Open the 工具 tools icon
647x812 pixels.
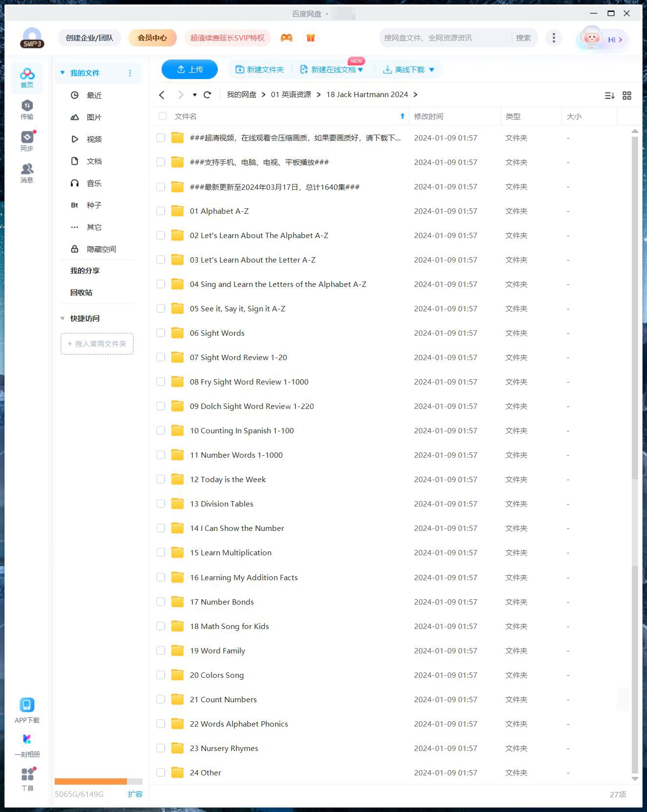27,774
